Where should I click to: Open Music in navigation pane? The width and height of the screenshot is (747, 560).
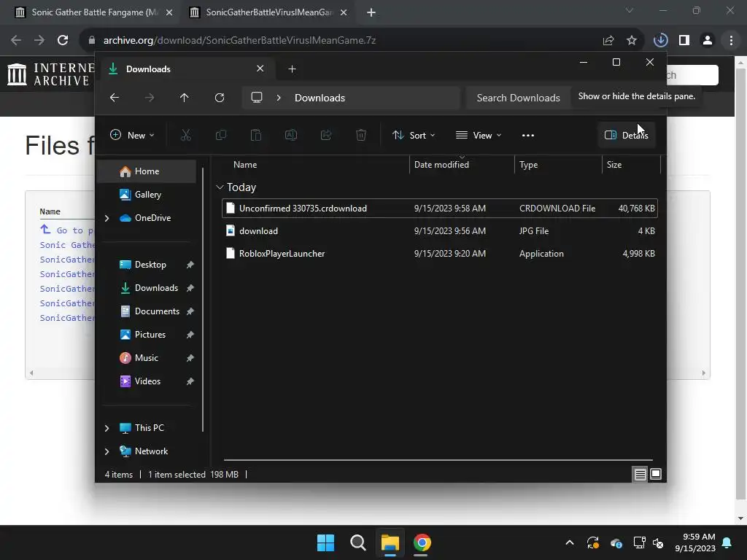[x=146, y=358]
